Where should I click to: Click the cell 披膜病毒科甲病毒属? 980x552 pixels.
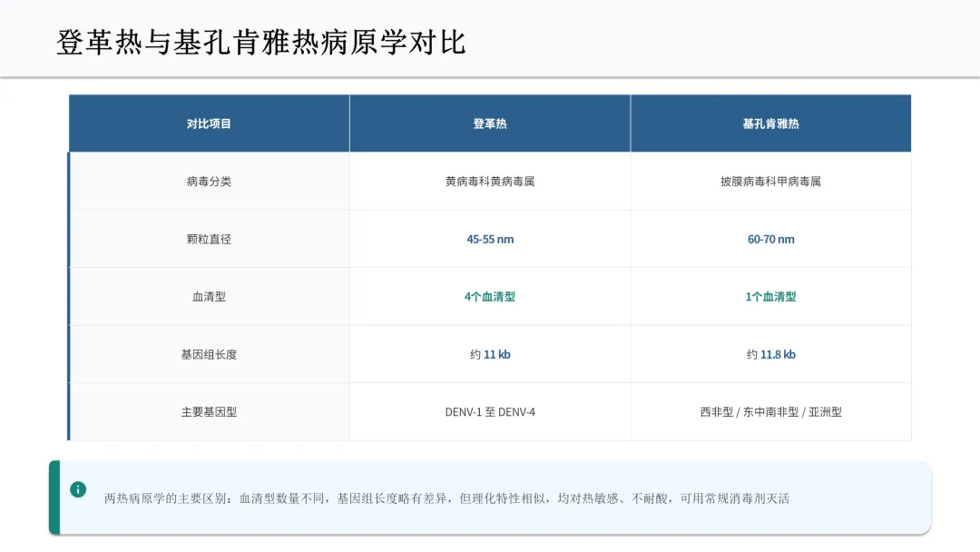(770, 182)
